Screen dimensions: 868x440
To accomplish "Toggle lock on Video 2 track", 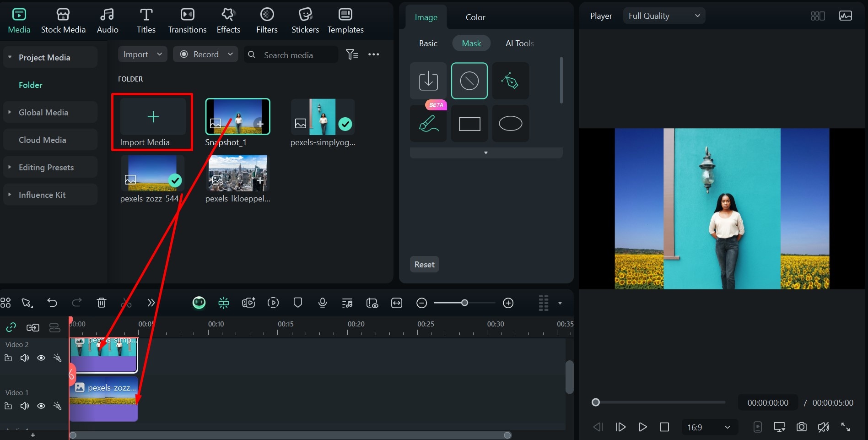I will 8,358.
